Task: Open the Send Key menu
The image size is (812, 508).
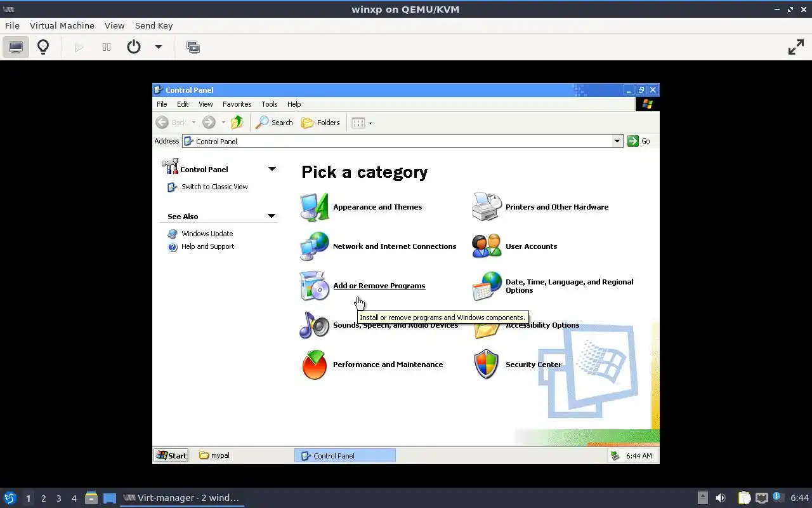Action: [154, 25]
